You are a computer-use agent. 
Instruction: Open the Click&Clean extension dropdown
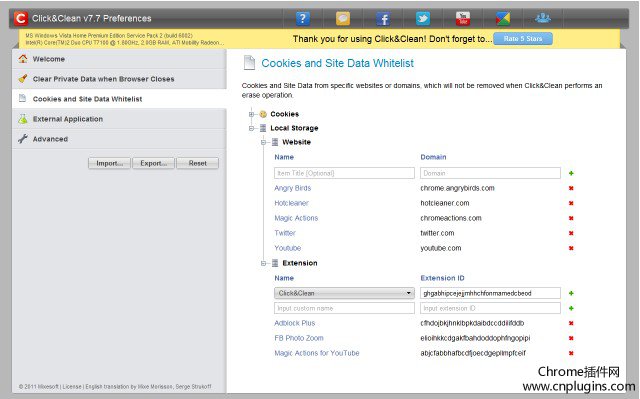(344, 293)
